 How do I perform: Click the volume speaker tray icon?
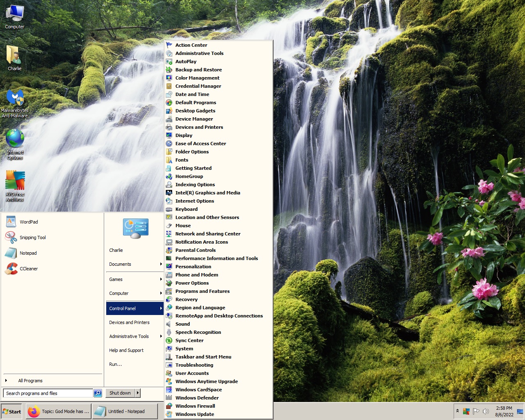click(x=486, y=411)
